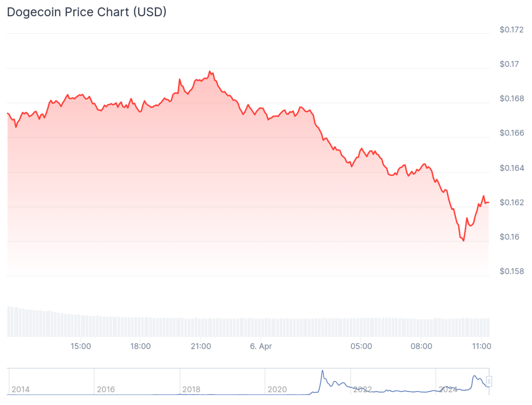Click the 15:00 time axis label
Viewport: 532px width, 405px height.
click(81, 346)
